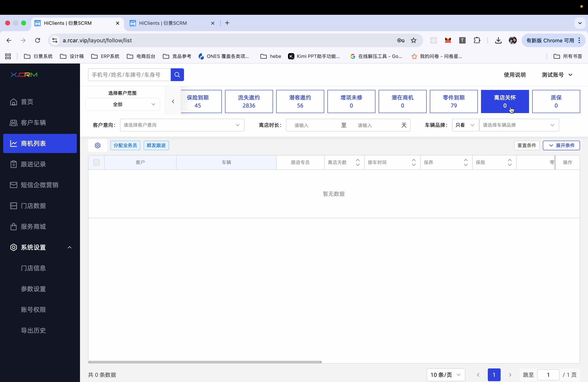Open the 10 条/页 page size dropdown
588x382 pixels.
tap(446, 375)
